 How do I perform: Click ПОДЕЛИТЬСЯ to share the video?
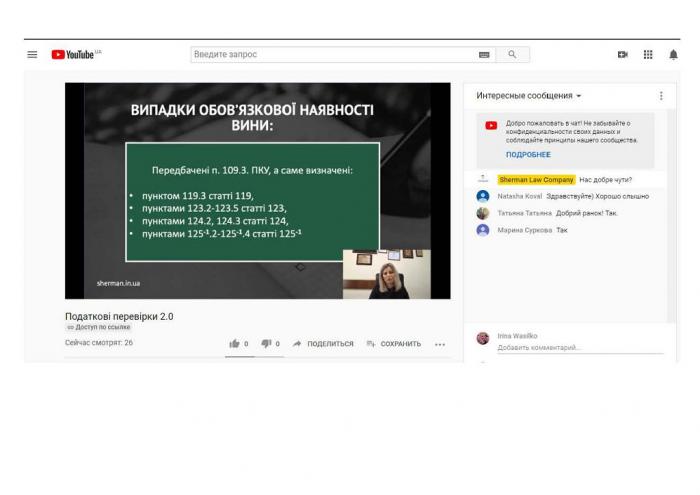click(323, 344)
